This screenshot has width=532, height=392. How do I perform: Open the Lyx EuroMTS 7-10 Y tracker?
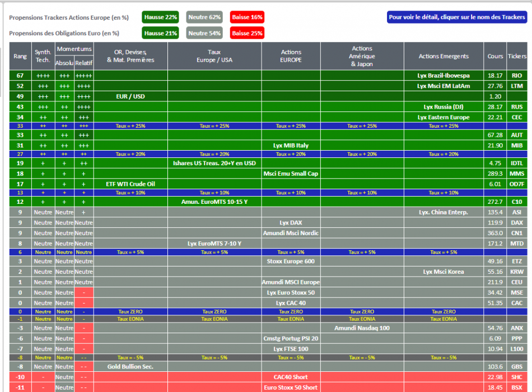tap(214, 244)
